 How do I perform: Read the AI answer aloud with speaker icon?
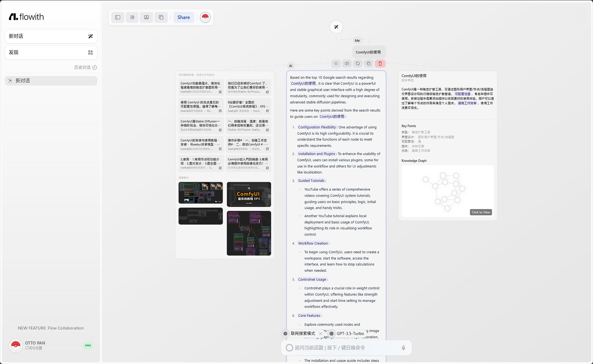(347, 63)
